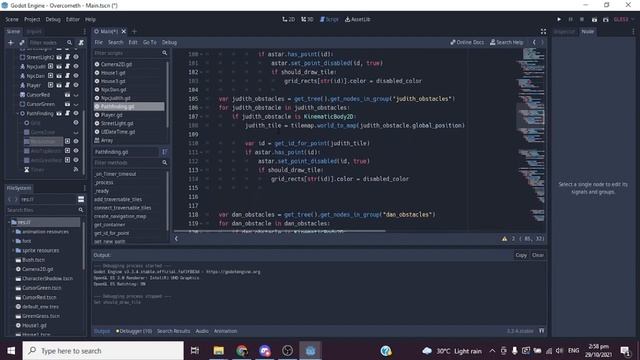
Task: Toggle distraction free mode icon
Action: [543, 31]
